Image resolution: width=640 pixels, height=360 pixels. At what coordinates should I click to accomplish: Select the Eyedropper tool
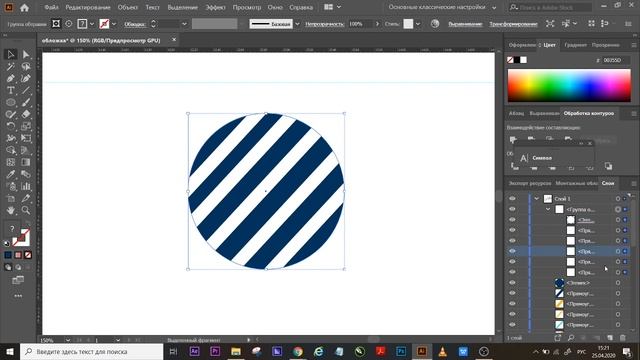[11, 174]
